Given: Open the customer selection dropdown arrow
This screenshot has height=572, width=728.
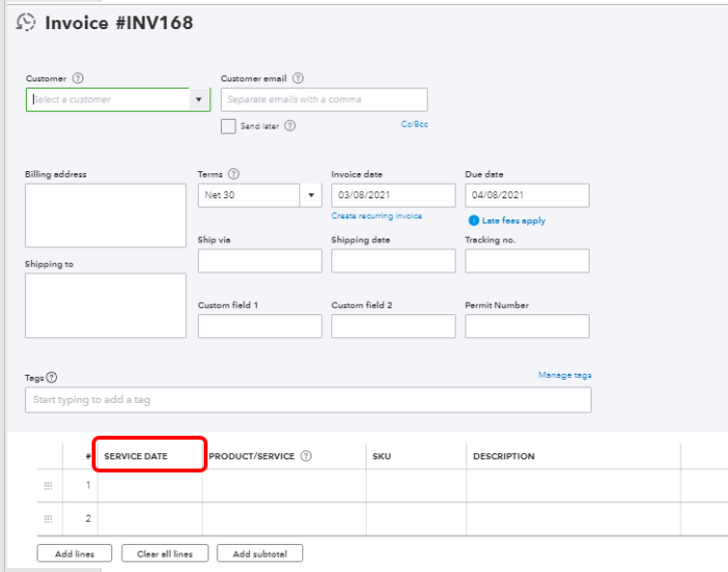Looking at the screenshot, I should click(199, 100).
